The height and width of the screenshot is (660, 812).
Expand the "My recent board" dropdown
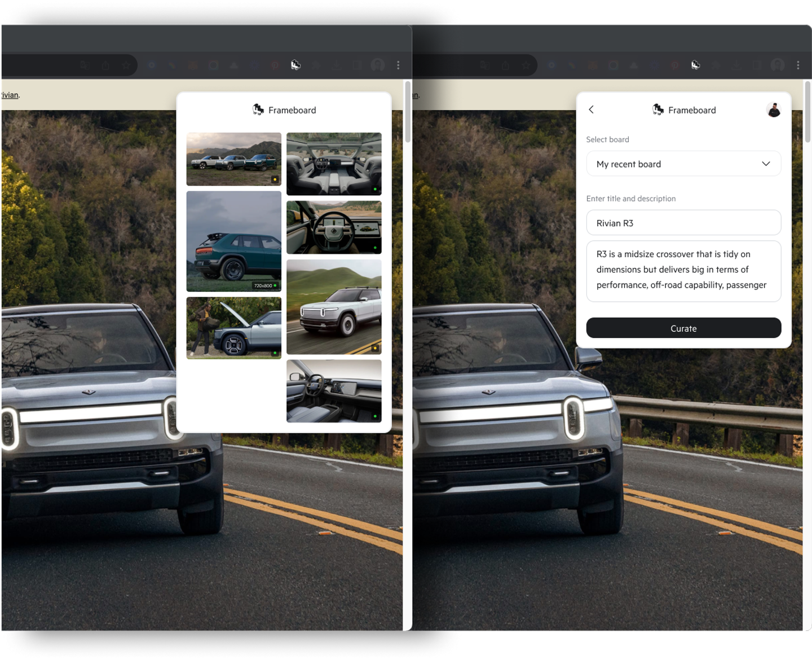pyautogui.click(x=683, y=164)
